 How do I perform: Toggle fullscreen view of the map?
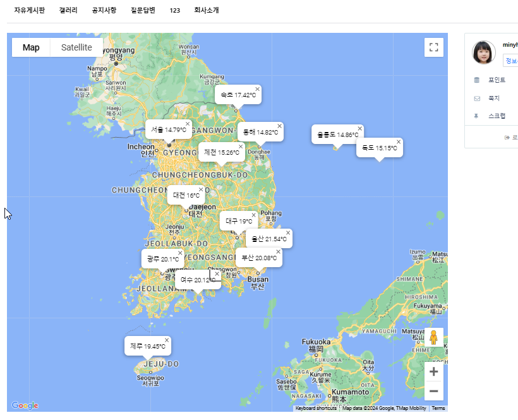pos(433,47)
